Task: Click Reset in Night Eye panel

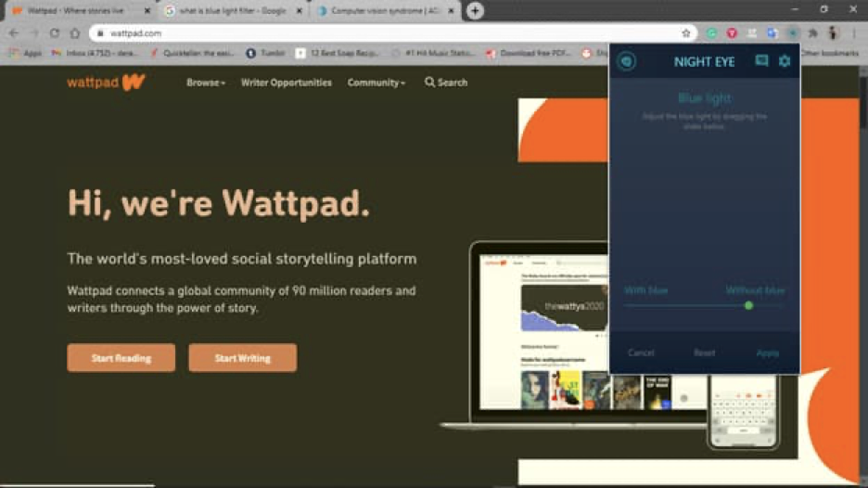Action: (704, 353)
